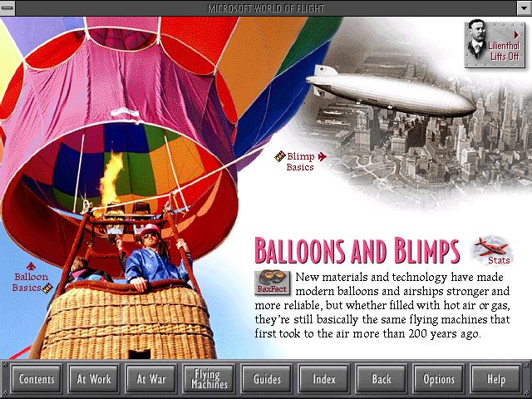Image resolution: width=532 pixels, height=399 pixels.
Task: Go to the At Work section
Action: coord(94,379)
